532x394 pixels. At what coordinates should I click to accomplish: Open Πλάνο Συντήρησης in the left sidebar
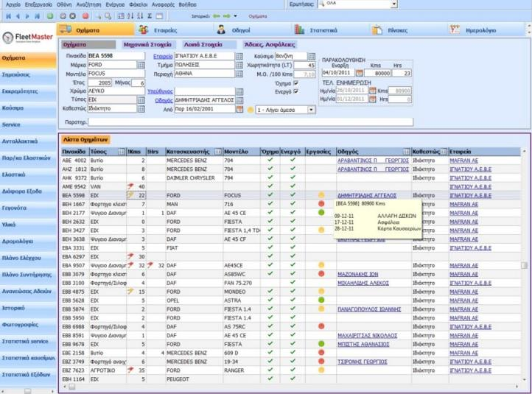[x=28, y=275]
